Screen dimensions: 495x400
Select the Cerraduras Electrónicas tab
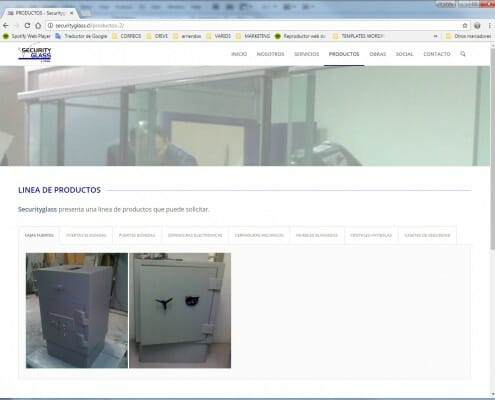[195, 235]
